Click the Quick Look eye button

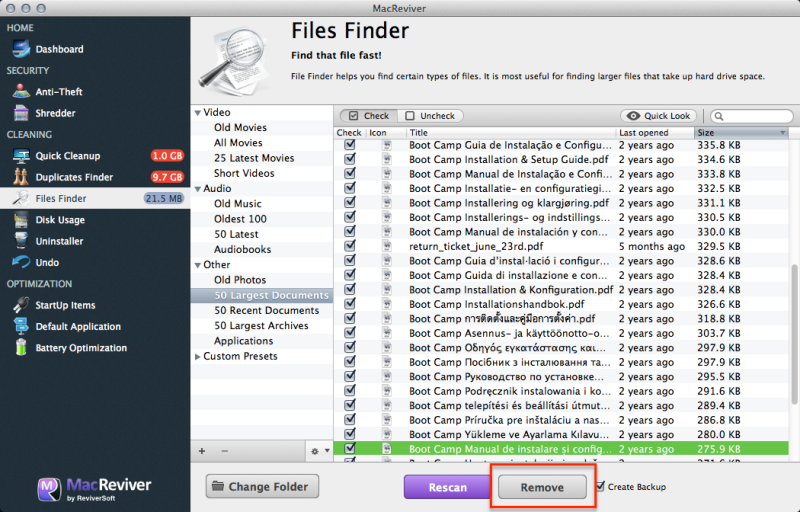(x=660, y=116)
